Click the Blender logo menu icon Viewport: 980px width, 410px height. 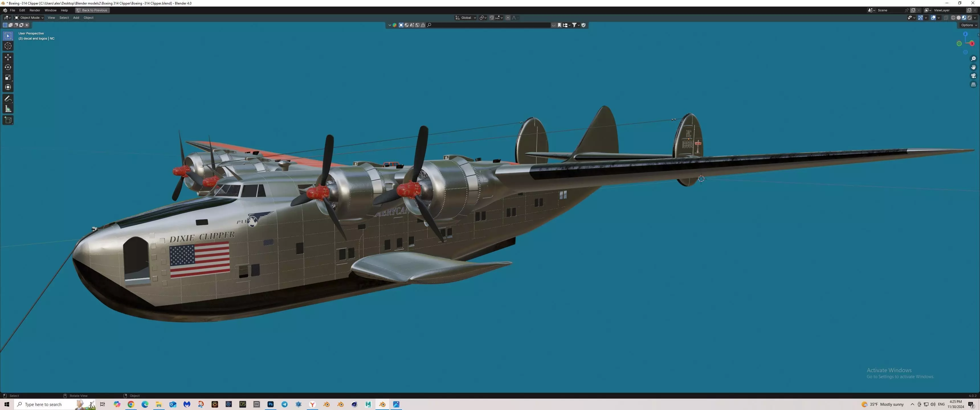point(5,10)
